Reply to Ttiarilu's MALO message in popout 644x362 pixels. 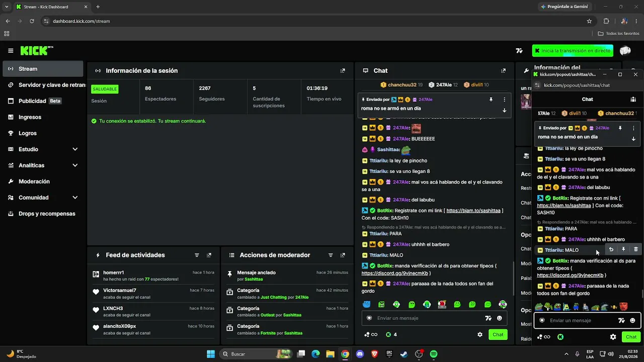pyautogui.click(x=611, y=249)
